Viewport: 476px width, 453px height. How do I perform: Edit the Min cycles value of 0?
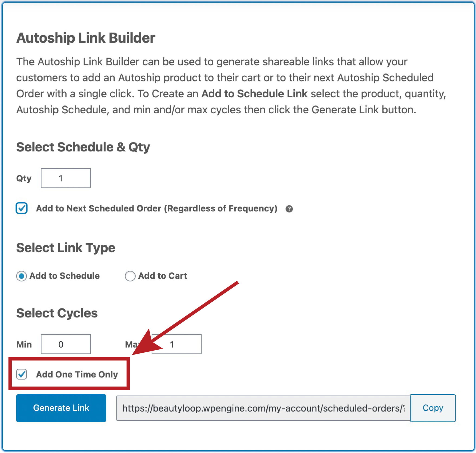tap(66, 344)
